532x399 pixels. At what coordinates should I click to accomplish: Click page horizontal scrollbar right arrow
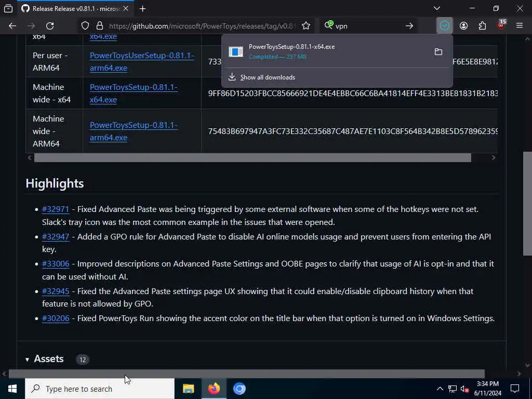click(519, 374)
